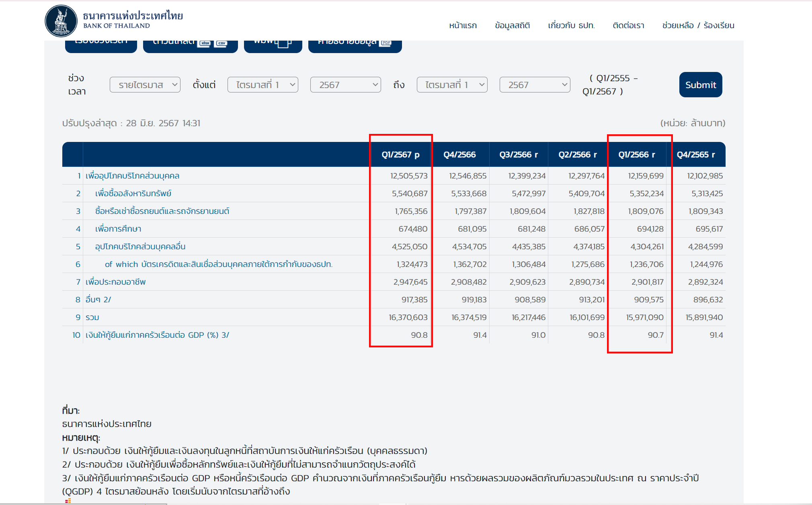Click the Bank of Thailand logo

coord(61,21)
